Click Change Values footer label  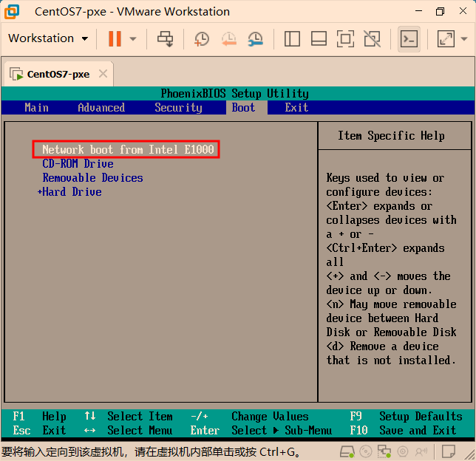click(x=270, y=417)
